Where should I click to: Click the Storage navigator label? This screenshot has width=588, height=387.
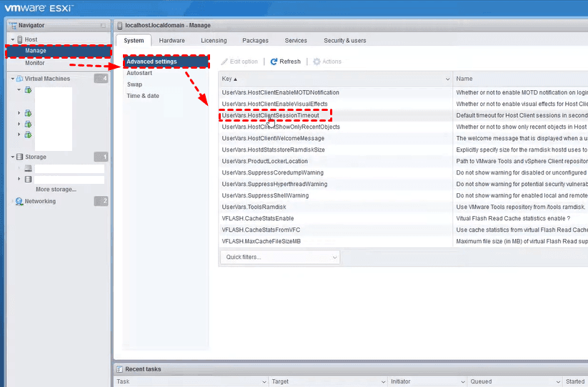point(36,157)
